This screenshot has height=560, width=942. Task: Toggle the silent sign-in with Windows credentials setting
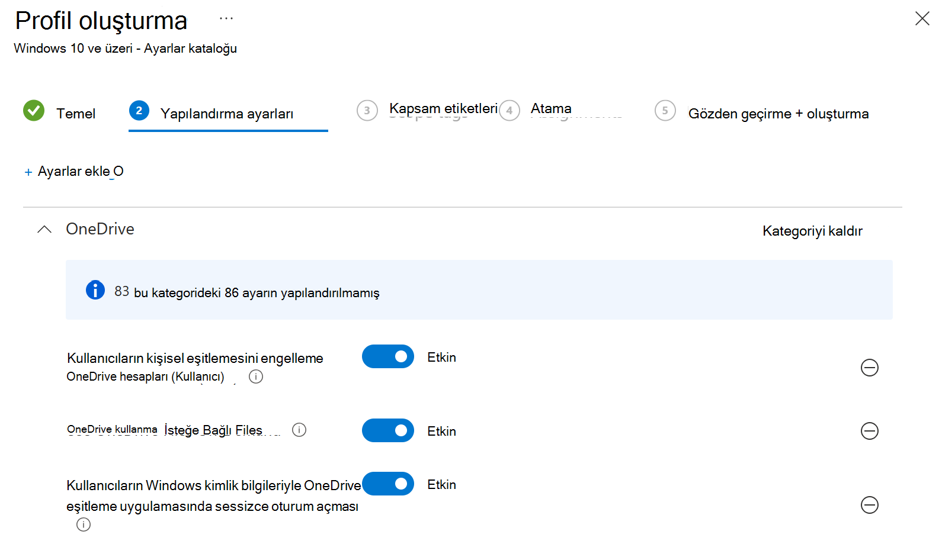click(388, 484)
